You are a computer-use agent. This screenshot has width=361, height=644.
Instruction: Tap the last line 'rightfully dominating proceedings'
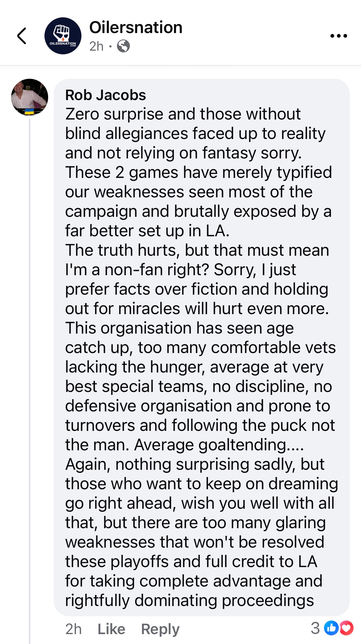click(x=189, y=601)
